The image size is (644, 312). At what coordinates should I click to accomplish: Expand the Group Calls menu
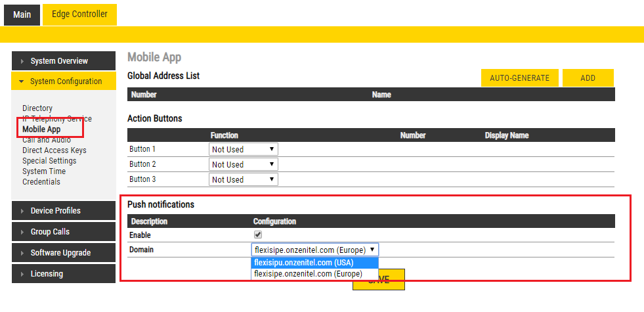(x=64, y=232)
